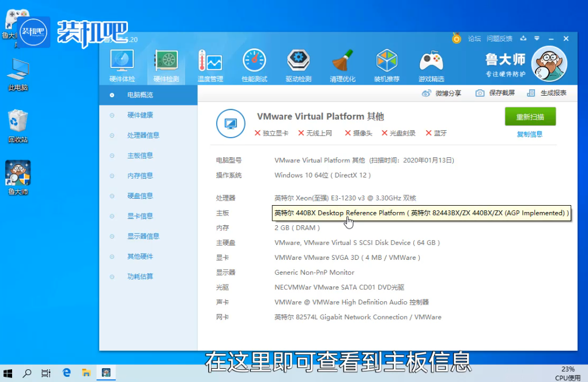Open the 硬件体检 hardware checkup tool
This screenshot has height=382, width=588.
click(x=122, y=63)
